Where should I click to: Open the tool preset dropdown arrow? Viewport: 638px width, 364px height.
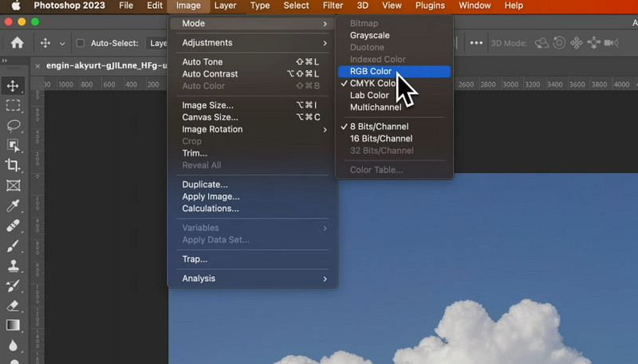pyautogui.click(x=62, y=44)
